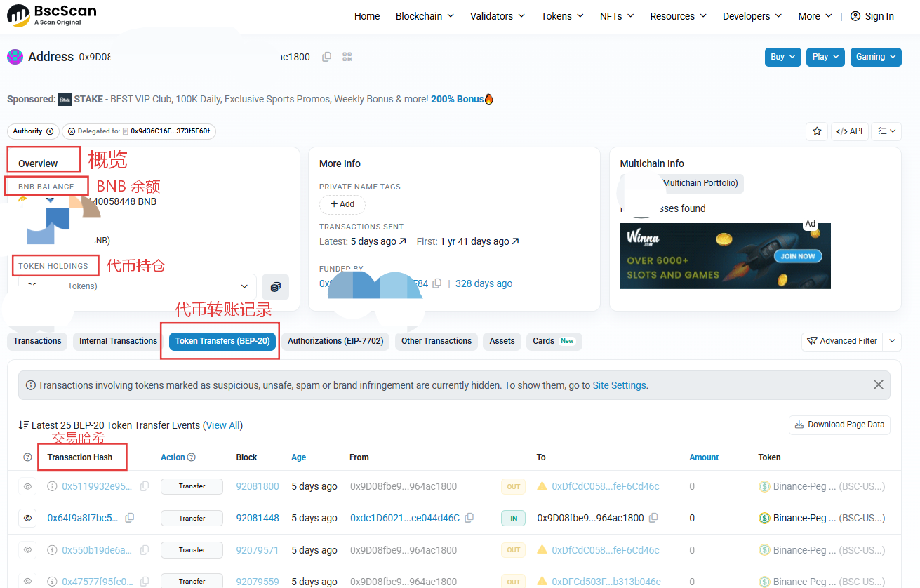Click the star icon to favorite address

click(x=816, y=131)
